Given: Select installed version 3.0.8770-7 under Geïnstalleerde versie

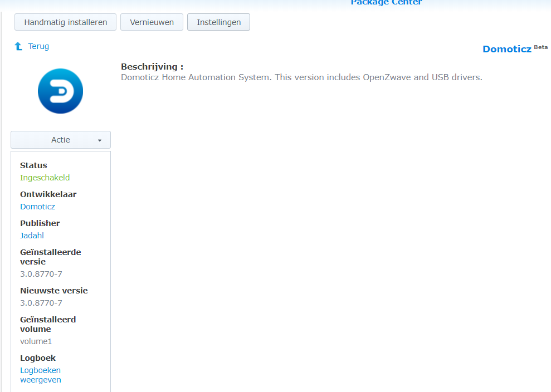Looking at the screenshot, I should pos(41,274).
